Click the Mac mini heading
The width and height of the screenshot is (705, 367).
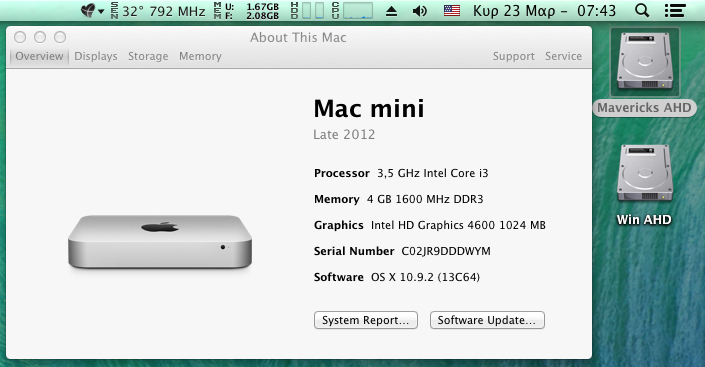369,108
